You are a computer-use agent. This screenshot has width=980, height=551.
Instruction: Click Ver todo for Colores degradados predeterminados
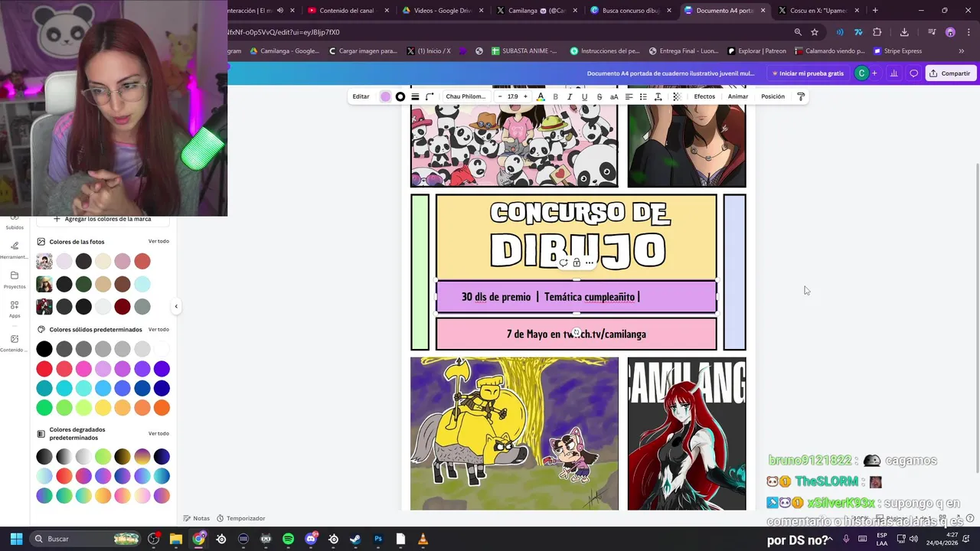tap(158, 433)
